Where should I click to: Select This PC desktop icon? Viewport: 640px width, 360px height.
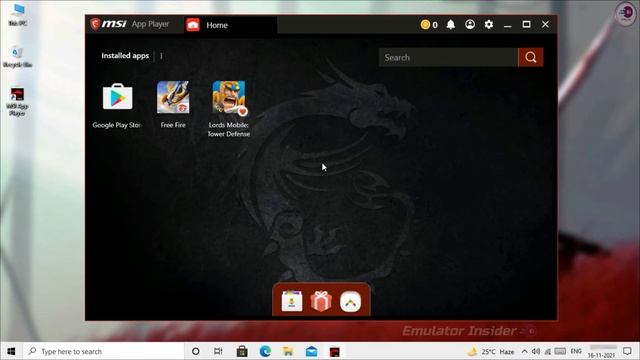pyautogui.click(x=18, y=15)
